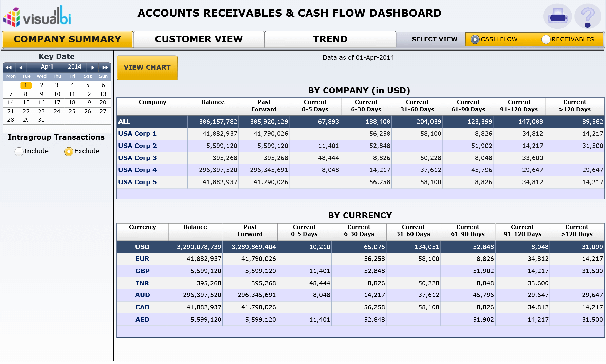Switch to the Customer View tab
Image resolution: width=606 pixels, height=364 pixels.
tap(199, 39)
